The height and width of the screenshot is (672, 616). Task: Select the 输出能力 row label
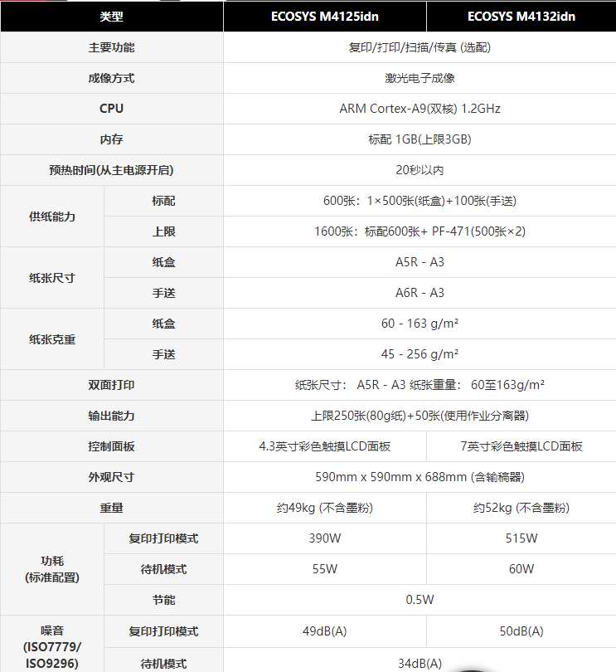tap(111, 416)
